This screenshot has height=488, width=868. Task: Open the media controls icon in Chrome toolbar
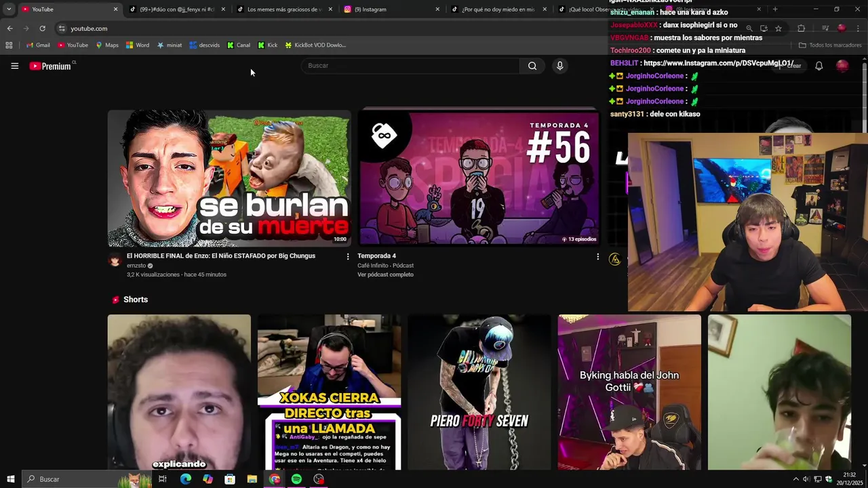(x=825, y=28)
